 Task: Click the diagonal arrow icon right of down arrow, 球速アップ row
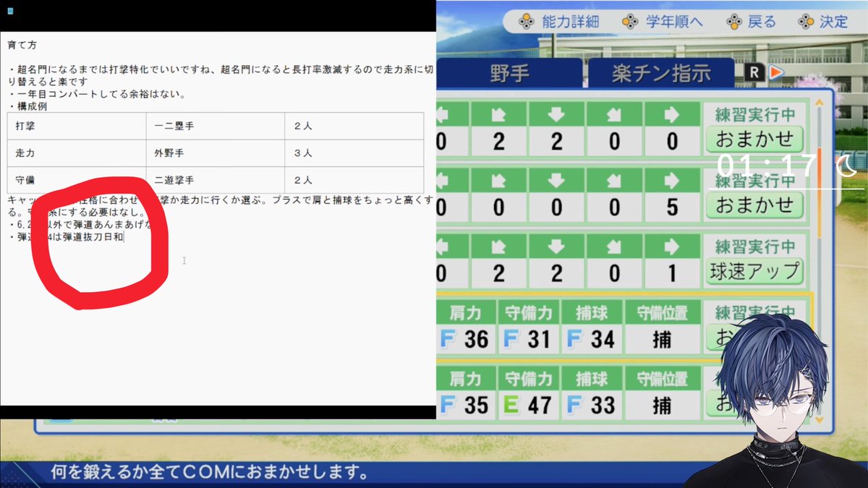[614, 246]
